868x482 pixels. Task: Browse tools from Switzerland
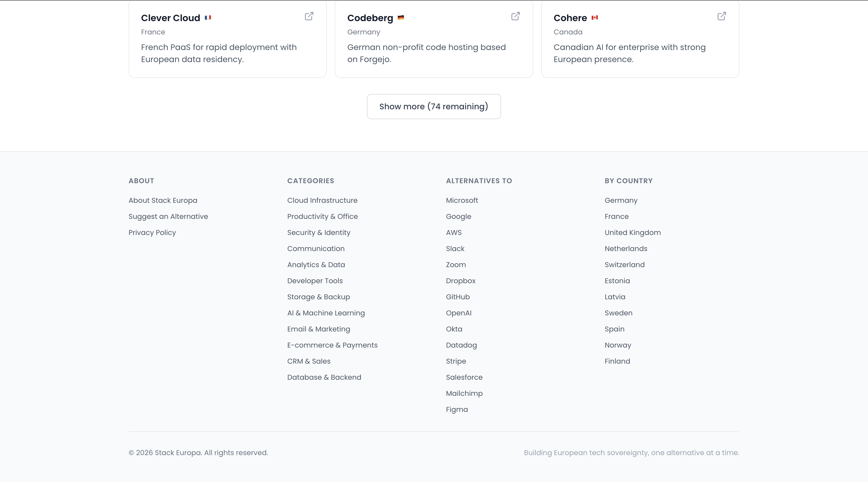point(624,265)
